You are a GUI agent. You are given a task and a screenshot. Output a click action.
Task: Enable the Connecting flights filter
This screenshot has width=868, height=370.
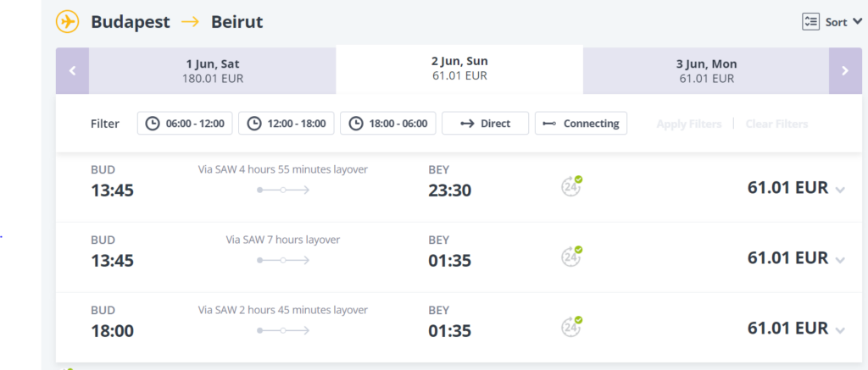point(581,124)
